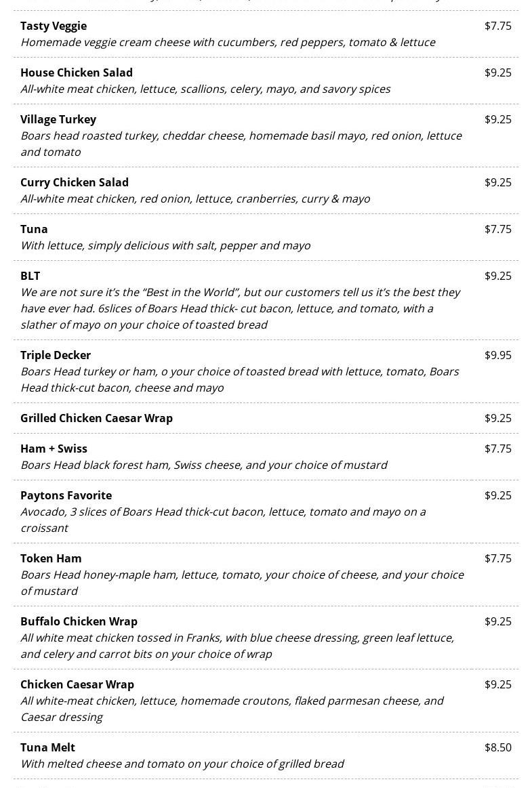Select the Paytons Favorite heading

[66, 495]
